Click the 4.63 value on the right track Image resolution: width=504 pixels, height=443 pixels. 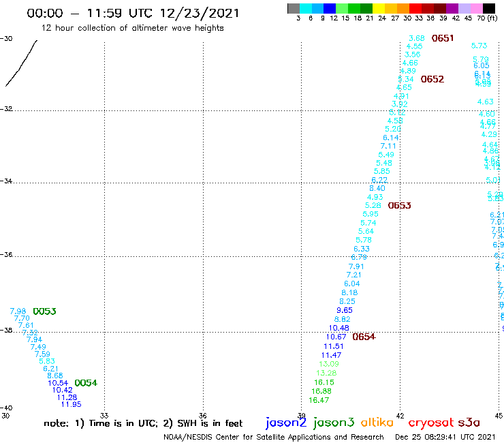coord(486,102)
